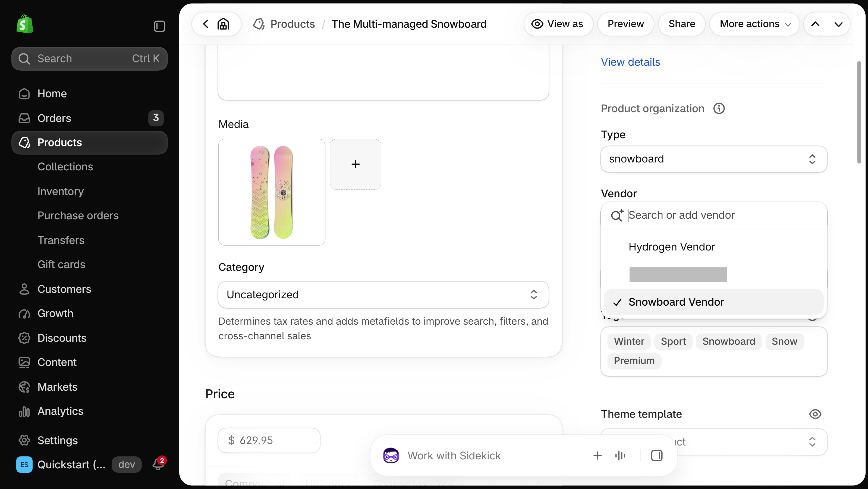868x489 pixels.
Task: Click the add media plus tile
Action: 355,164
